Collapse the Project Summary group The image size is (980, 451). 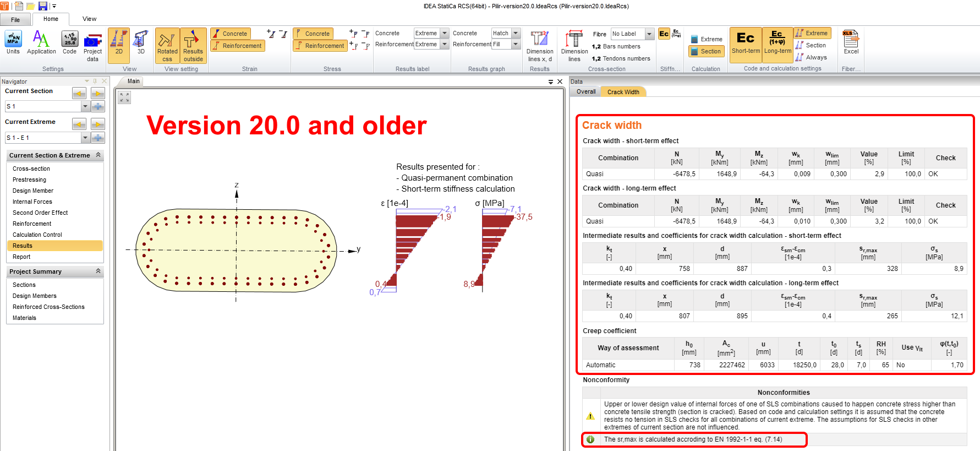tap(98, 271)
